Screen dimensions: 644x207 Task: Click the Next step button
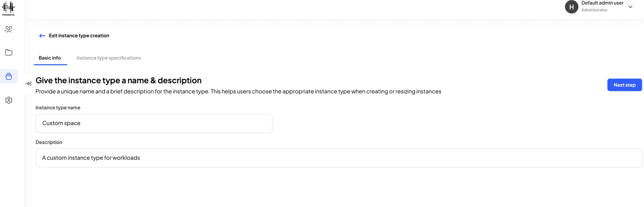(x=624, y=85)
